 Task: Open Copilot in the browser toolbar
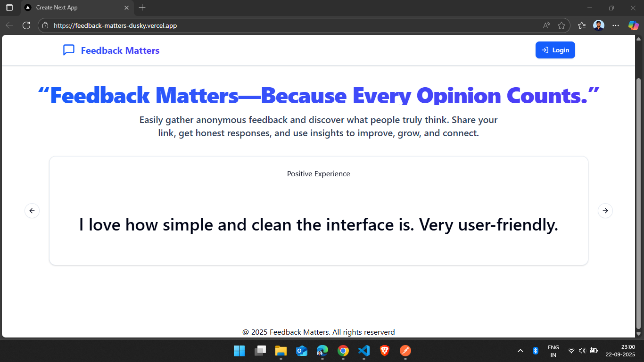634,25
